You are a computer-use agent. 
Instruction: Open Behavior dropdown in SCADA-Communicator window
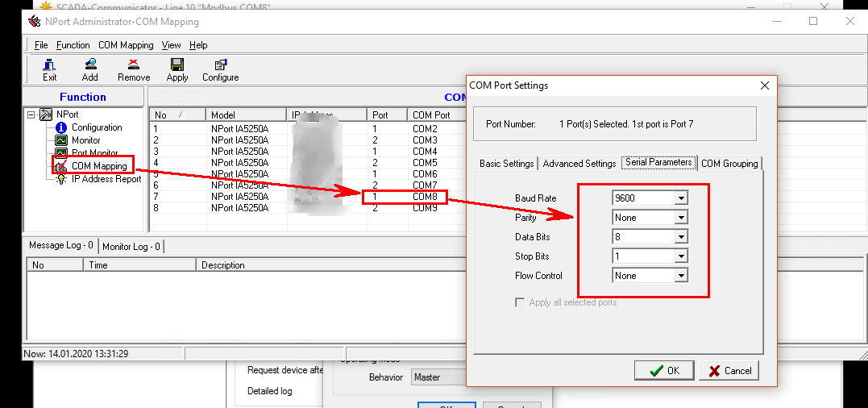tap(438, 377)
